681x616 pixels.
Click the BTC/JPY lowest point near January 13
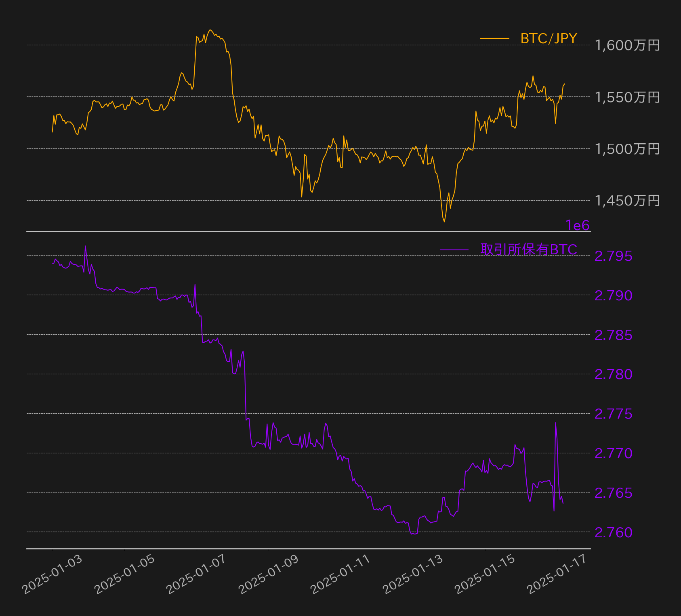coord(444,221)
